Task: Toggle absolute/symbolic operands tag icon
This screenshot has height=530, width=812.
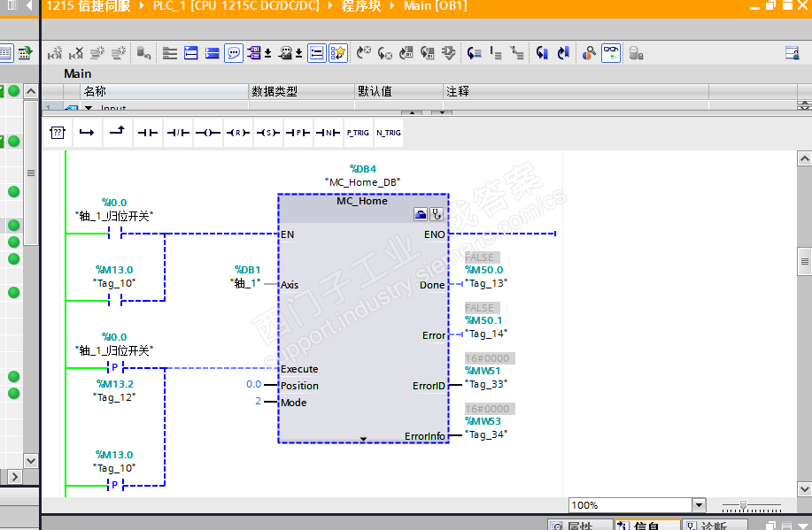Action: [254, 53]
